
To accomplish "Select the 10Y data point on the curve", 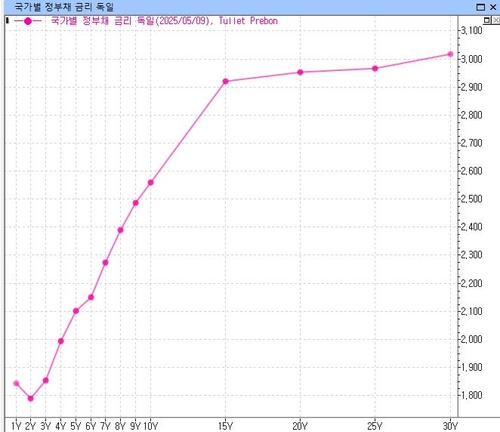I will point(151,182).
